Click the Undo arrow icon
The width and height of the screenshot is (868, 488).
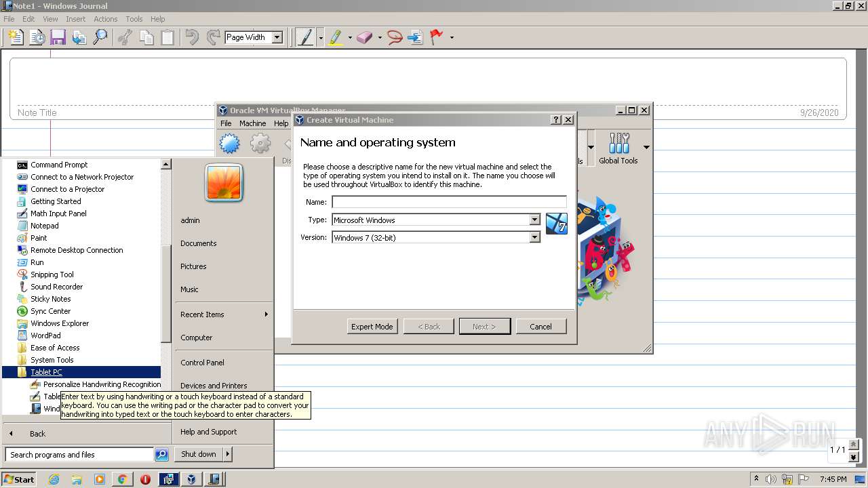[193, 37]
